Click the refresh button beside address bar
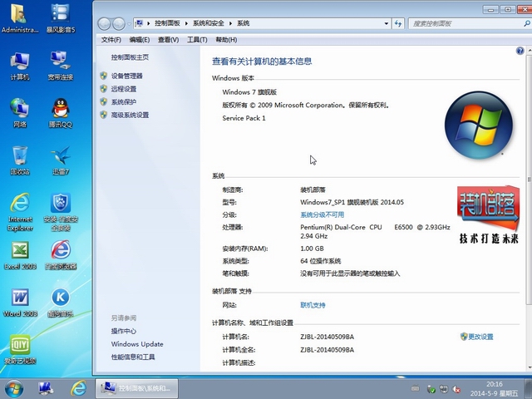The height and width of the screenshot is (399, 532). tap(398, 23)
